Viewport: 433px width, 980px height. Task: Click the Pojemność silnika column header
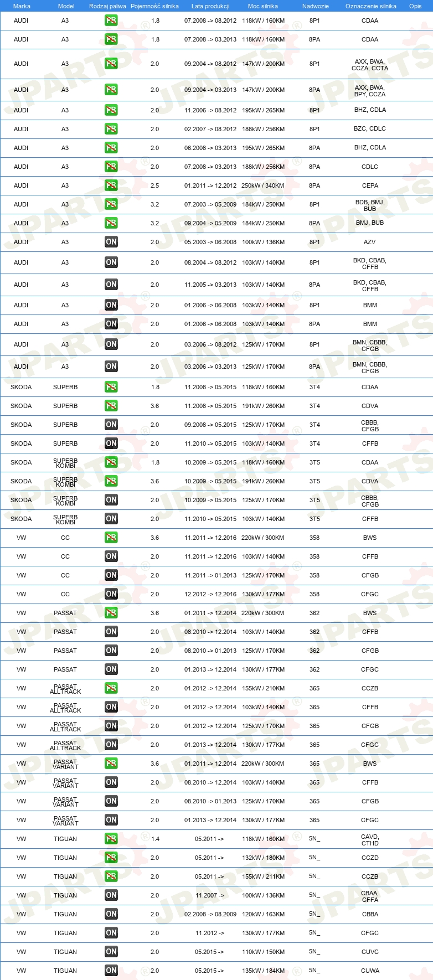(x=154, y=6)
